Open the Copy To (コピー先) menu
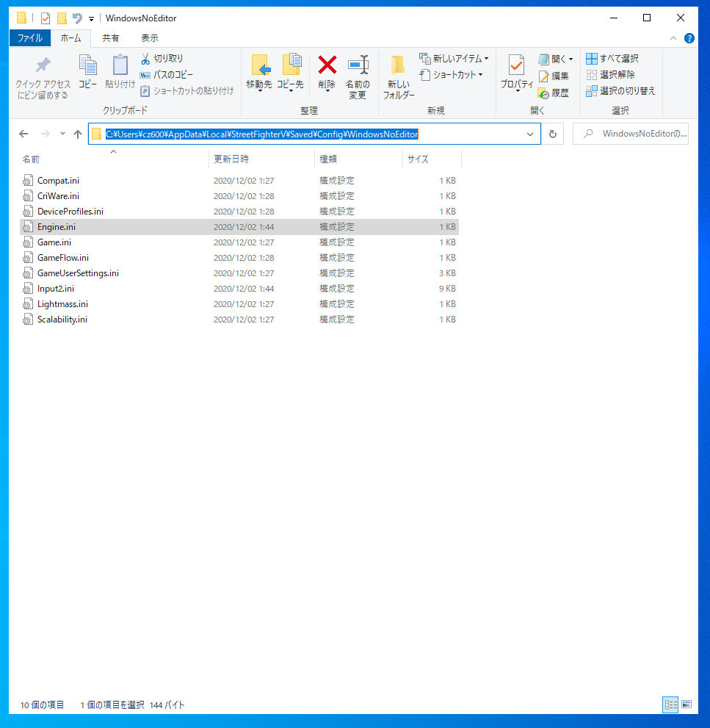The width and height of the screenshot is (710, 728). point(291,73)
